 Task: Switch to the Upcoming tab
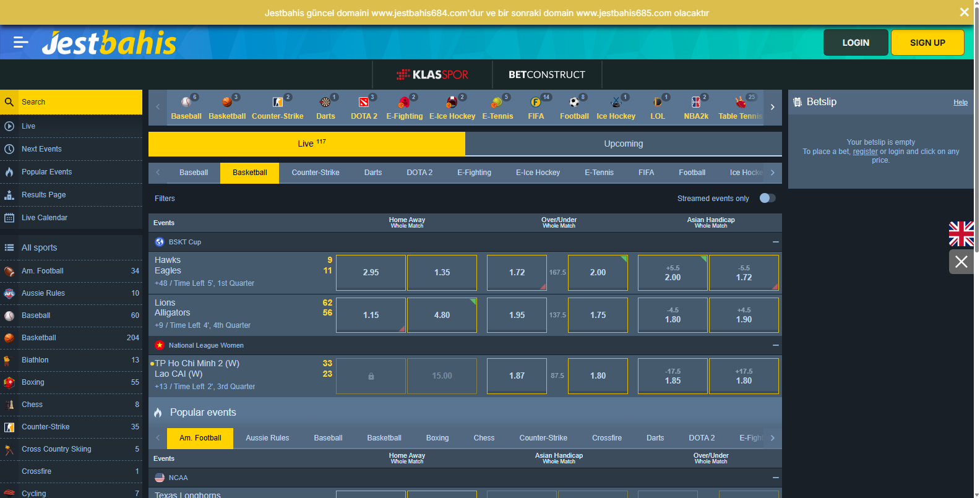click(624, 144)
